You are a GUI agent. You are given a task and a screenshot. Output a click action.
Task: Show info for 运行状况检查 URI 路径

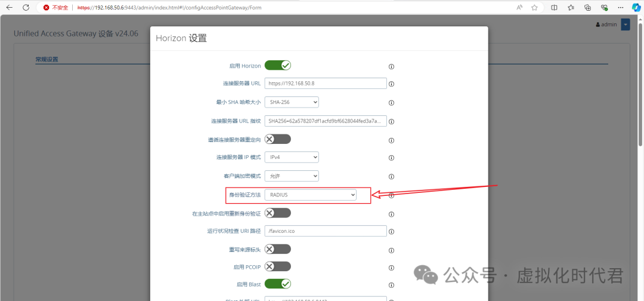point(391,232)
